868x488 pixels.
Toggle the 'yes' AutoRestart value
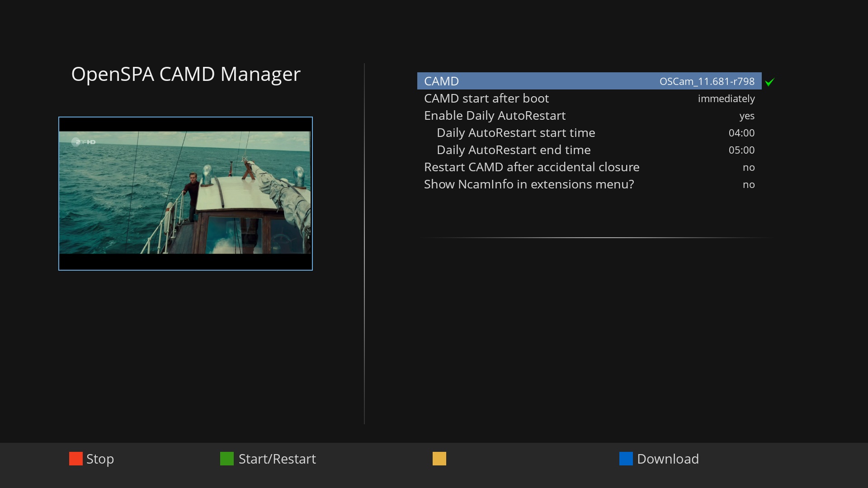[x=747, y=116]
